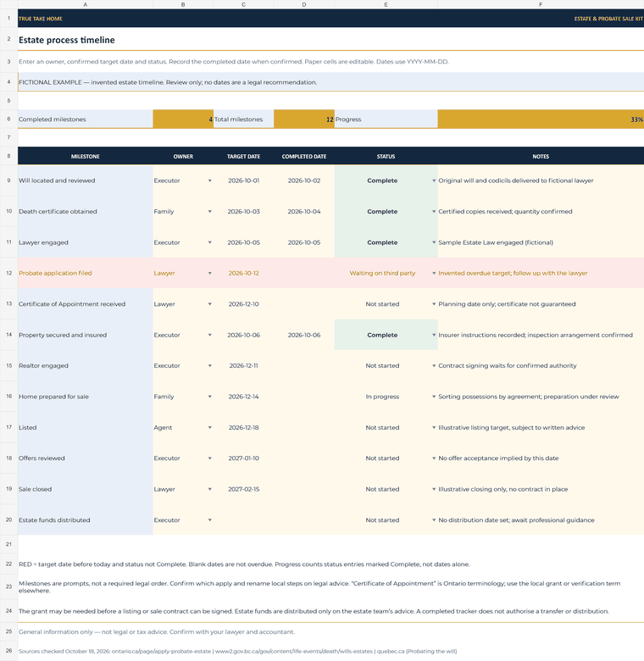Screen dimensions: 644x661
Task: Open owner dropdown for Sale closed
Action: [x=209, y=489]
